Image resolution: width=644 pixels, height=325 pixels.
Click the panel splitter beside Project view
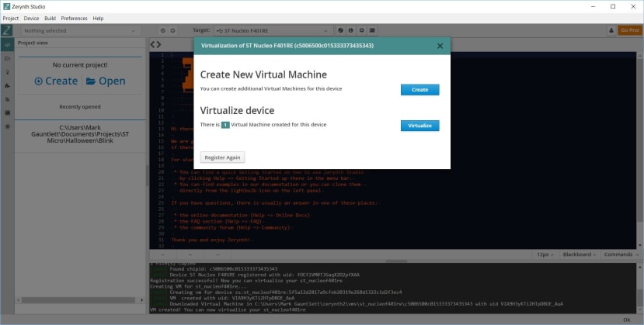148,175
